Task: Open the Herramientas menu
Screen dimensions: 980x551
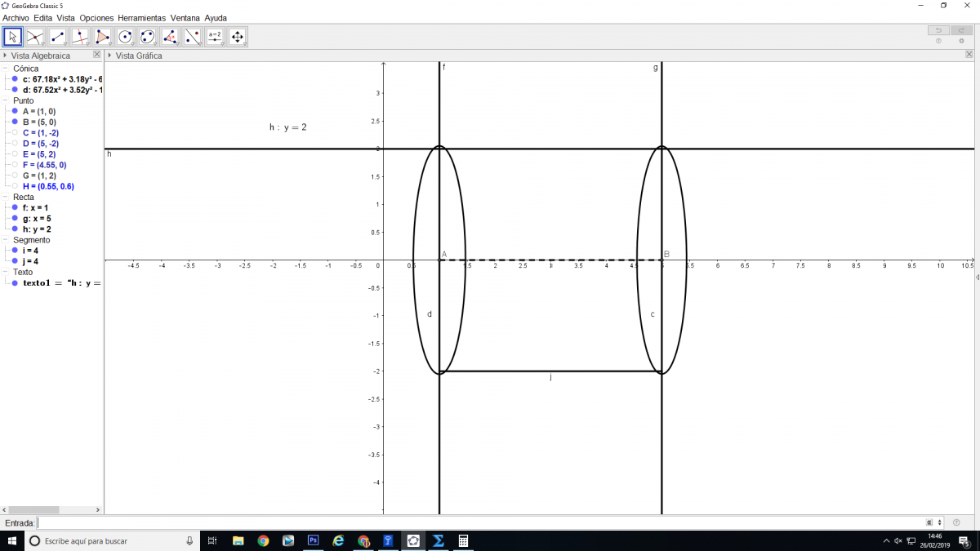Action: (141, 18)
